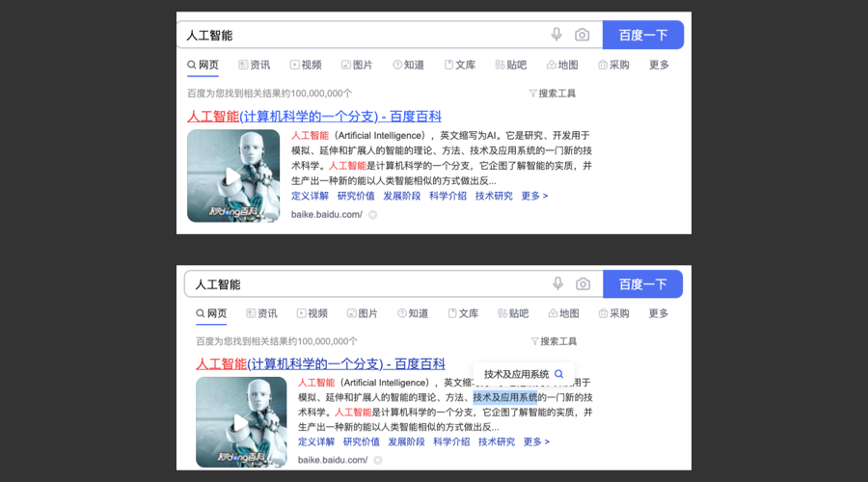The image size is (868, 482).
Task: Play robot video thumbnail in lower result
Action: 241,422
